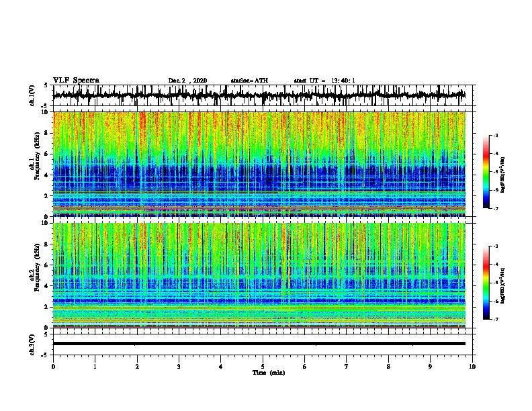Image resolution: width=532 pixels, height=411 pixels.
Task: Click the "ch.1 Frequency (kHz)" axis label
Action: (x=35, y=156)
